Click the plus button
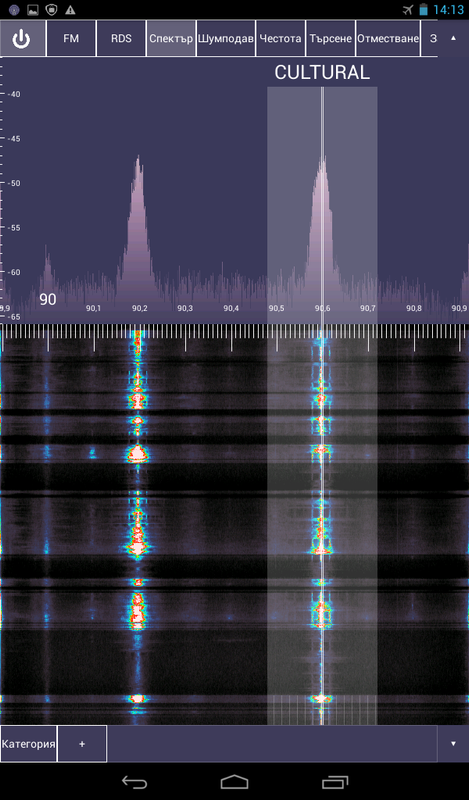The height and width of the screenshot is (800, 469). 82,743
